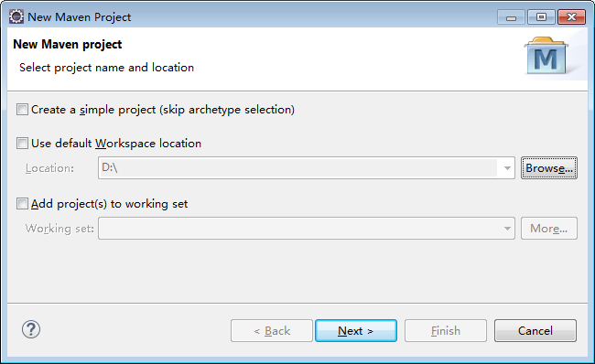Click the More... working set button

pos(549,229)
